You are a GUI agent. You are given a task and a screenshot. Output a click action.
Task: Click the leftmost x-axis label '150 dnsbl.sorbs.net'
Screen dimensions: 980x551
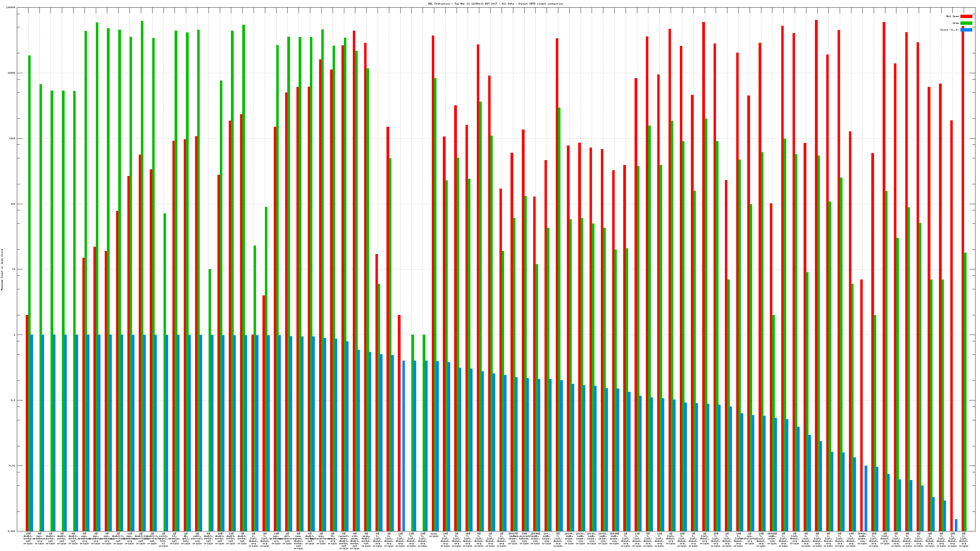(x=28, y=538)
